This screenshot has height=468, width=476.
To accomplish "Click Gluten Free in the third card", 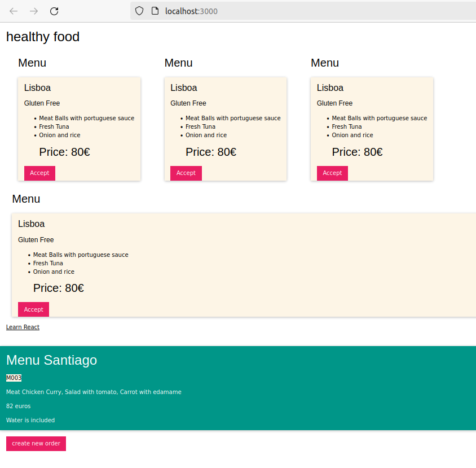I will coord(334,103).
